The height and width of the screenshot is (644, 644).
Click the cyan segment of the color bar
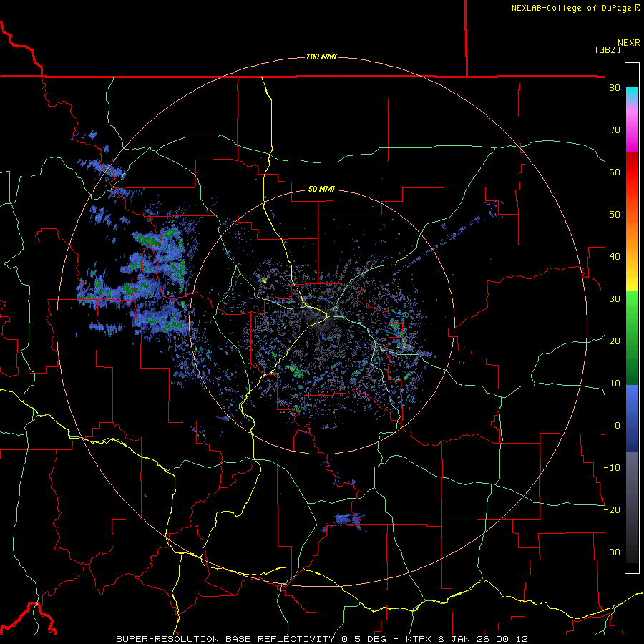632,94
